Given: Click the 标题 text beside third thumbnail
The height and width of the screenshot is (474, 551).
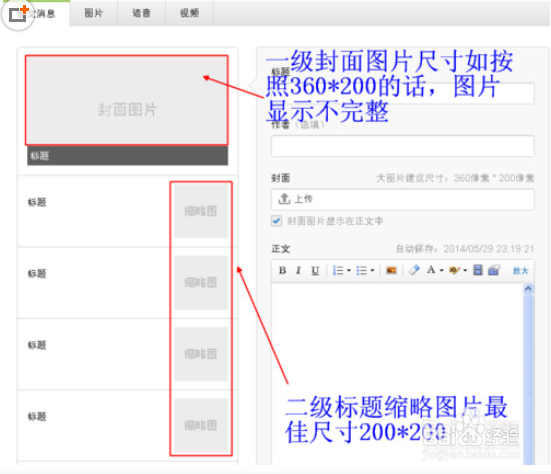Looking at the screenshot, I should coord(37,345).
